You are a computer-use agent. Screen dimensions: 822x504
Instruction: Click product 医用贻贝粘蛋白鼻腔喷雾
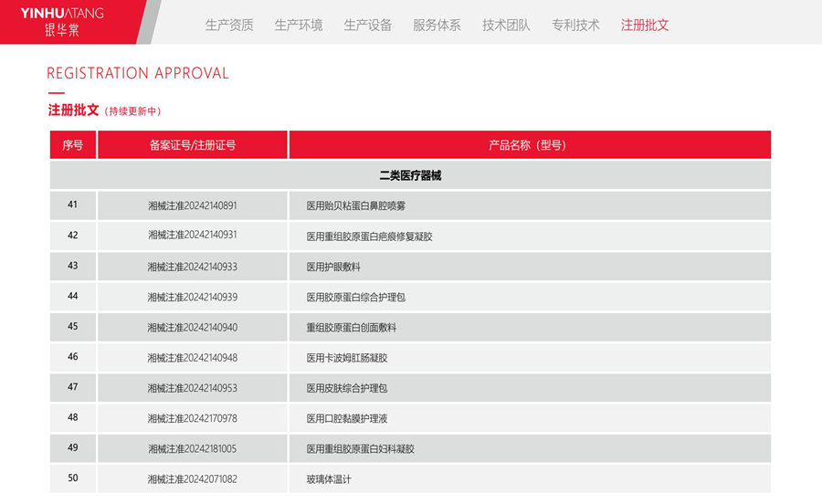[356, 206]
